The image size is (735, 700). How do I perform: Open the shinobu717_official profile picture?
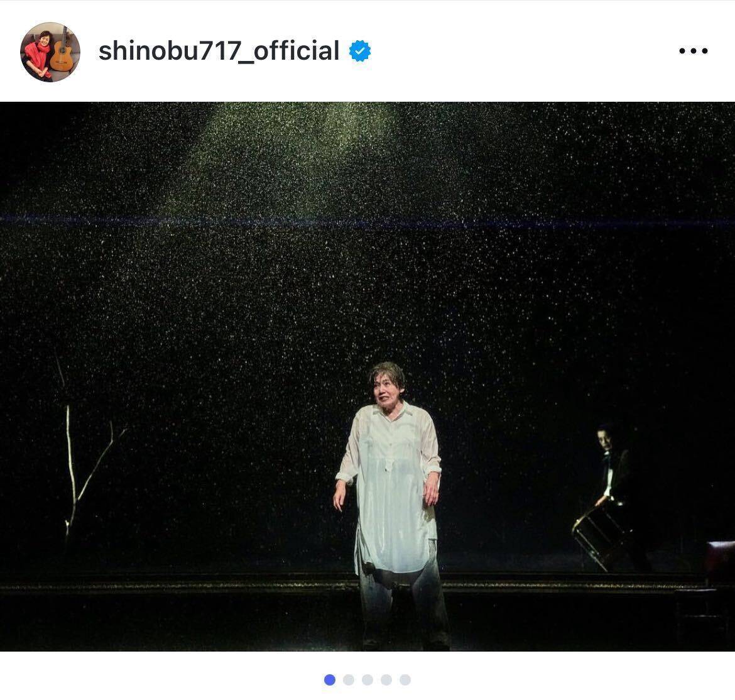point(50,52)
